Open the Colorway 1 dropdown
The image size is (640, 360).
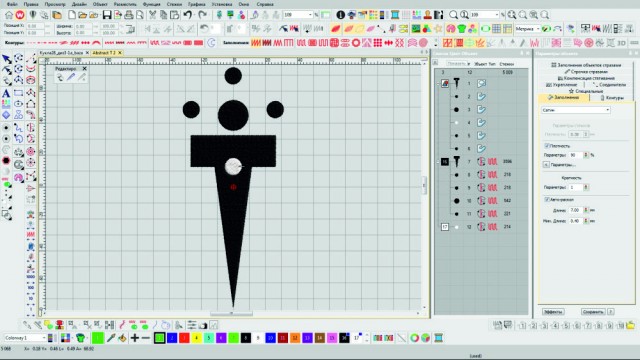point(25,338)
